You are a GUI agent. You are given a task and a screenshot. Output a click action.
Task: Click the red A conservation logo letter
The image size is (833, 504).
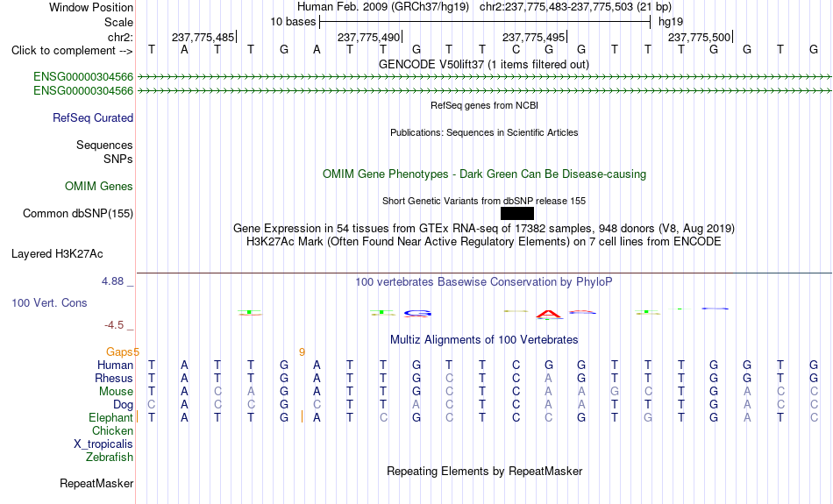point(549,315)
